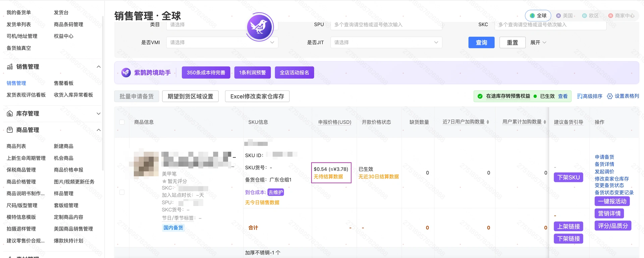Screen dimensions: 644x258
Task: Open 商品列表 in the sidebar
Action: tap(16, 146)
